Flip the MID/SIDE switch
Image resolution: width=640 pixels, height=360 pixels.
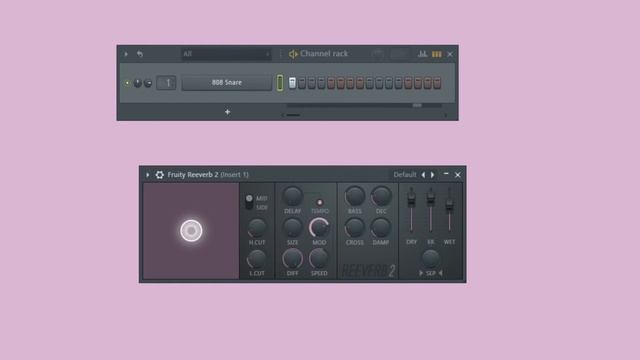(x=249, y=202)
